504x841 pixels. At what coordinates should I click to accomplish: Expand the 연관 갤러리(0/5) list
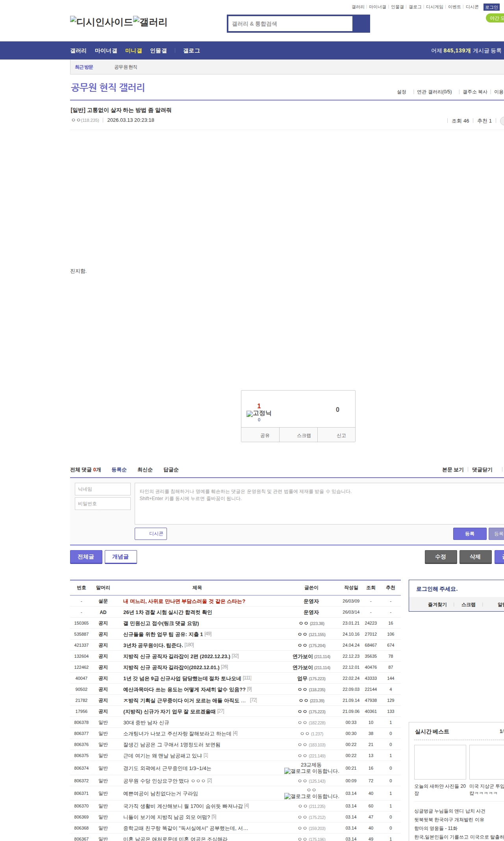pos(434,92)
